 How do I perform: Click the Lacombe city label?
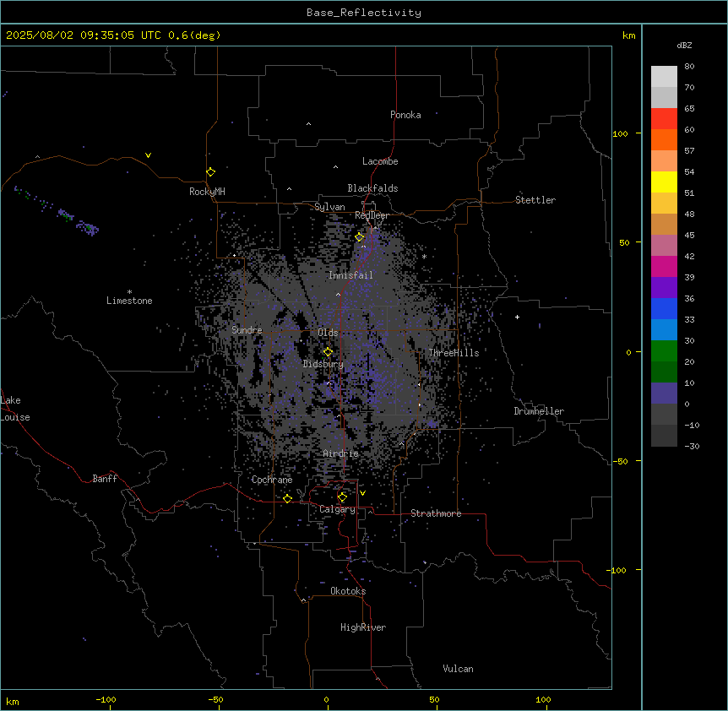[x=380, y=161]
